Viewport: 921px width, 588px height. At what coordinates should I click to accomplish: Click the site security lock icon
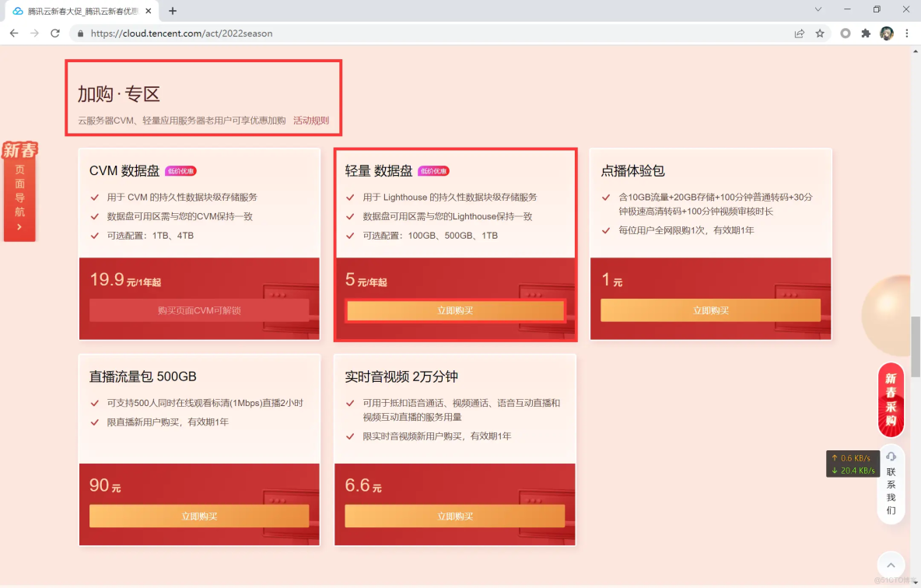(x=79, y=33)
